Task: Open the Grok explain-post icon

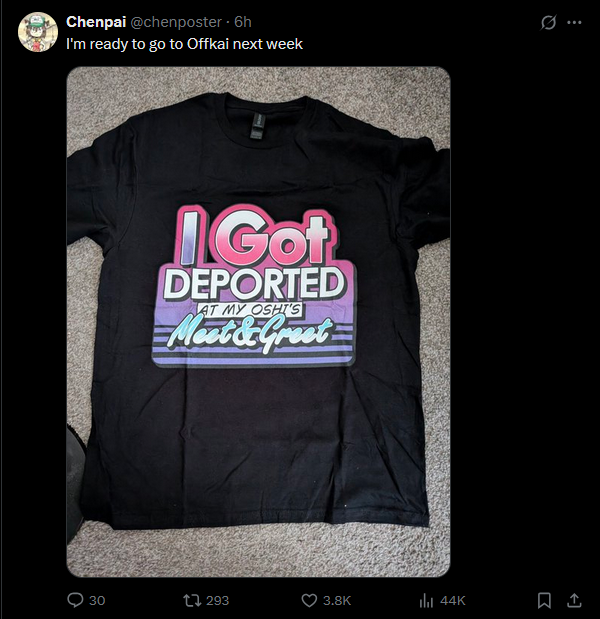Action: point(548,23)
